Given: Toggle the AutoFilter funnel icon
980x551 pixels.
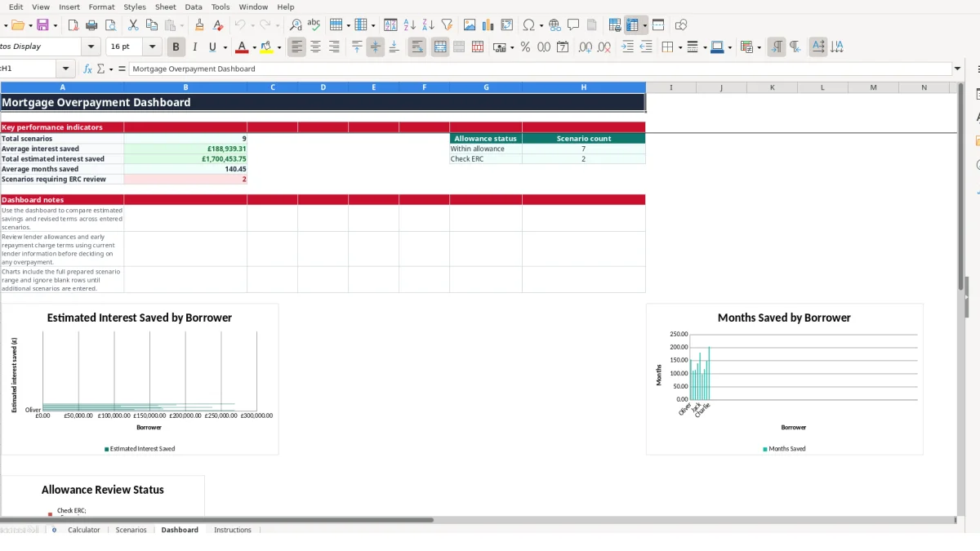Looking at the screenshot, I should [x=447, y=25].
